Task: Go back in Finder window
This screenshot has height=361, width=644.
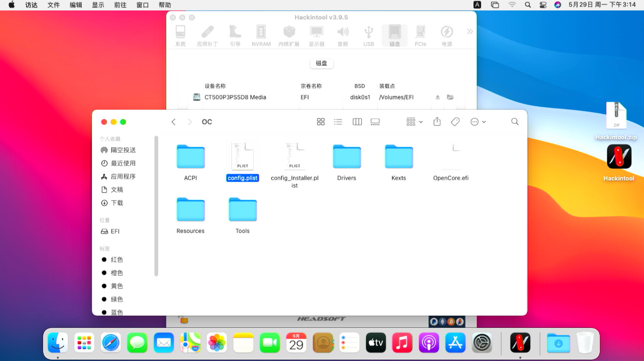Action: pos(174,122)
